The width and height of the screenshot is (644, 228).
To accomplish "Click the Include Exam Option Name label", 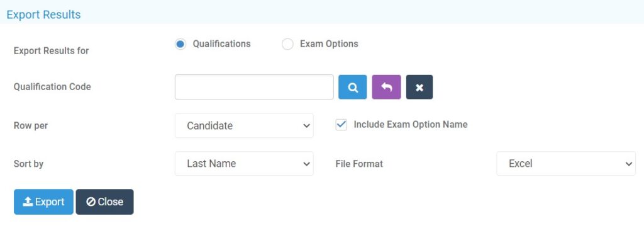I will tap(411, 124).
